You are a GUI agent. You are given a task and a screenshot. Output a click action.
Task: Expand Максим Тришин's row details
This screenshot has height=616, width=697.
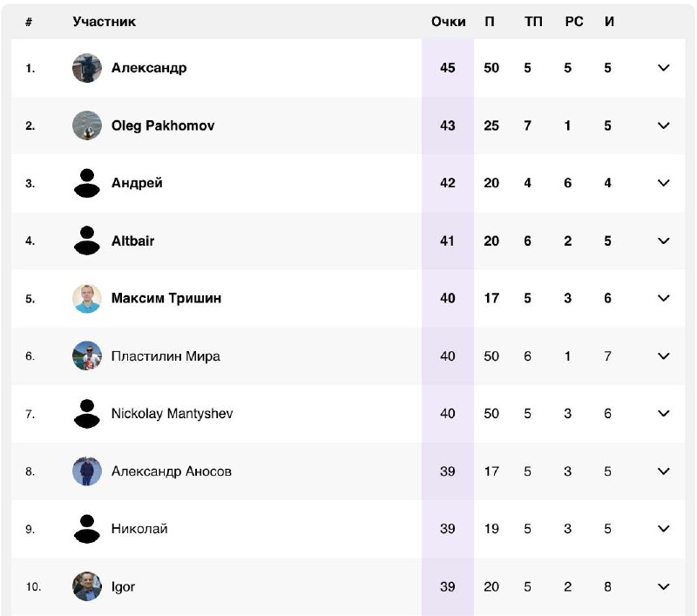[663, 298]
